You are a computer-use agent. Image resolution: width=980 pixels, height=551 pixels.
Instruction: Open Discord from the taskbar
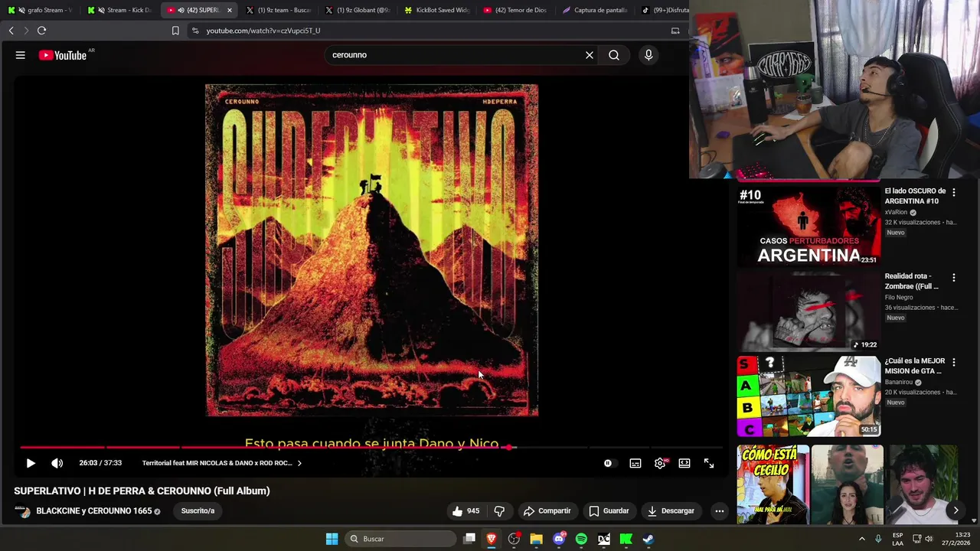(559, 539)
